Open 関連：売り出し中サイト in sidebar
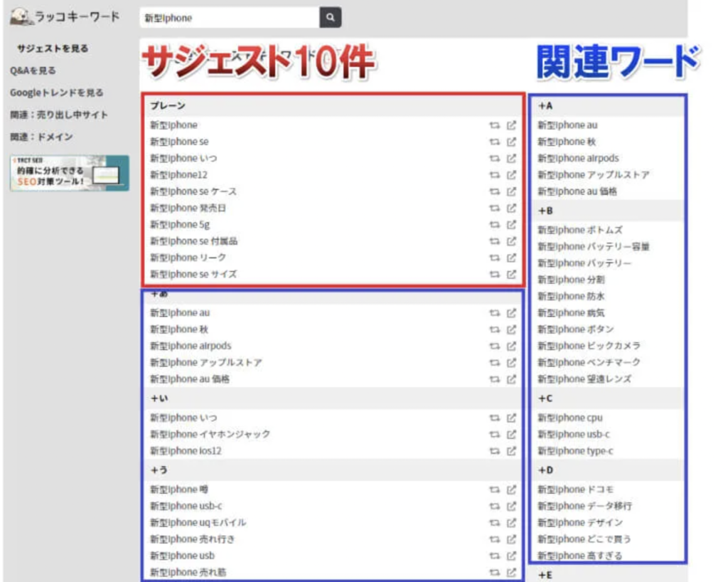The width and height of the screenshot is (728, 582). tap(59, 115)
